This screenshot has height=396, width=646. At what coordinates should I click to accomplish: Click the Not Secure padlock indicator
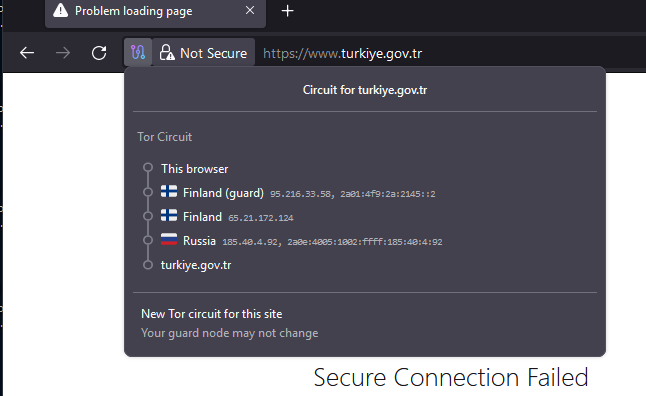[204, 52]
